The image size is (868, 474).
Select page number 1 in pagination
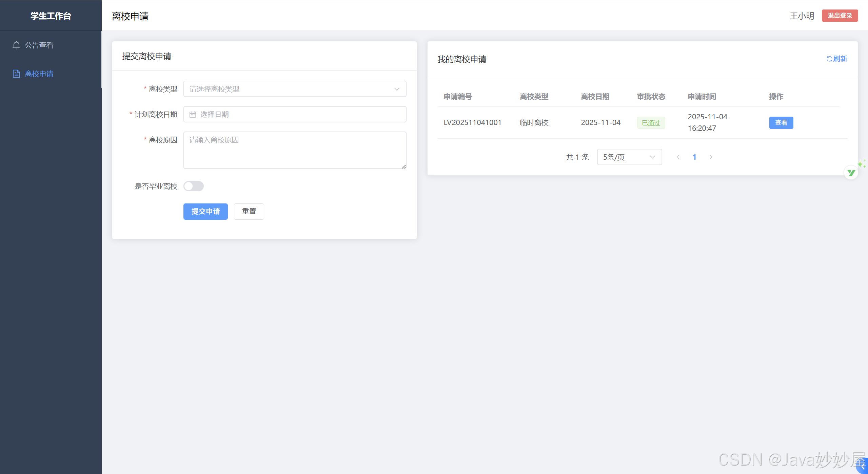click(x=694, y=157)
